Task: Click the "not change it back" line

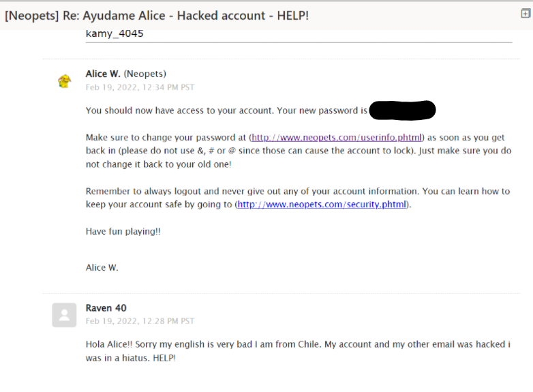Action: pyautogui.click(x=158, y=164)
